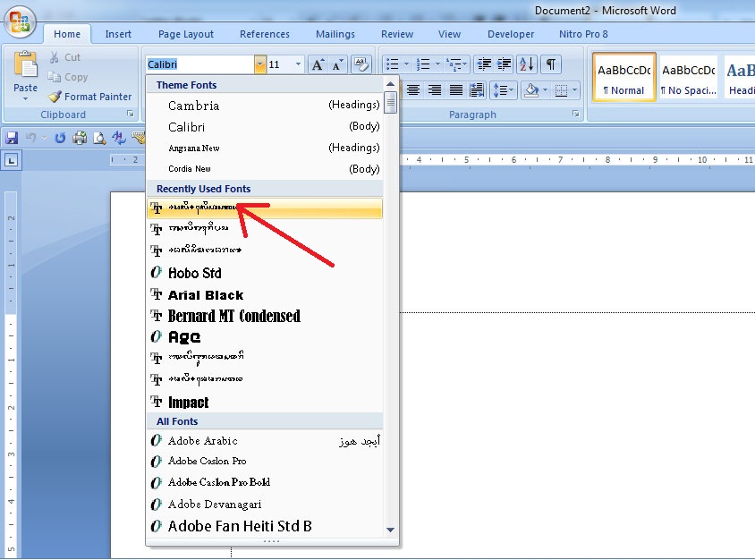Switch to the Nitro Pro 8 tab
Screen dimensions: 755x560
pos(583,34)
